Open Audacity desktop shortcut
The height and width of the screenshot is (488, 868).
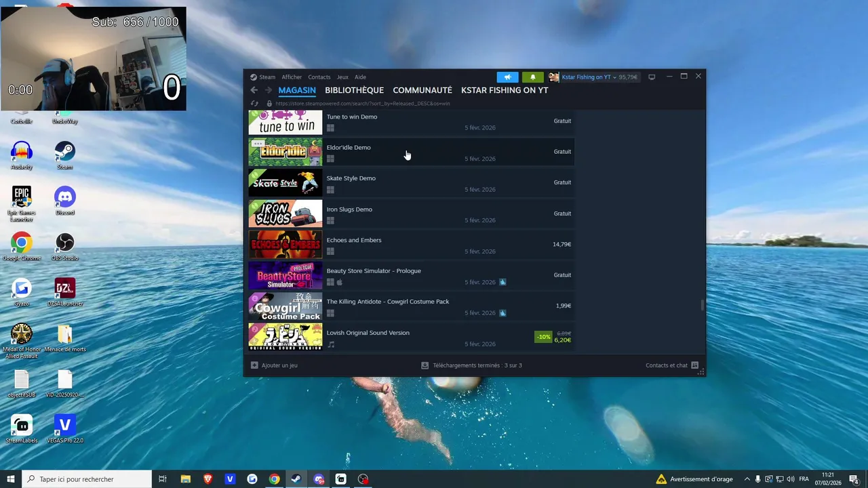click(22, 155)
